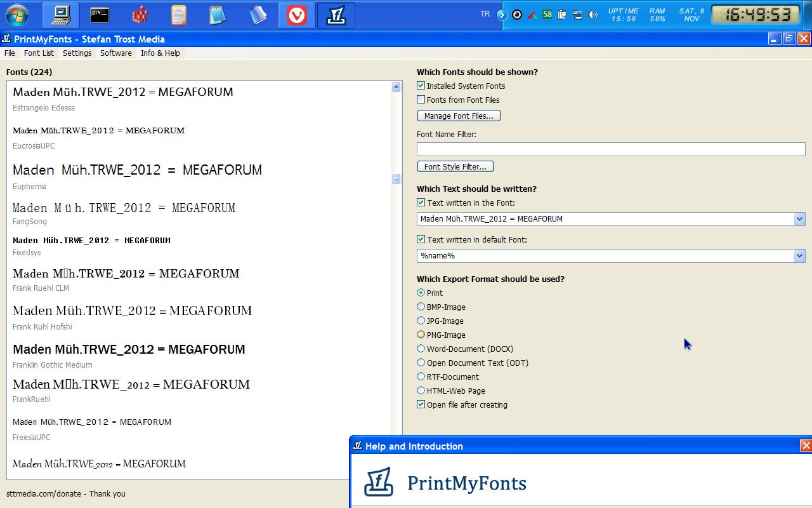Switch to the Vivaldi browser in taskbar
The image size is (812, 508).
click(297, 15)
